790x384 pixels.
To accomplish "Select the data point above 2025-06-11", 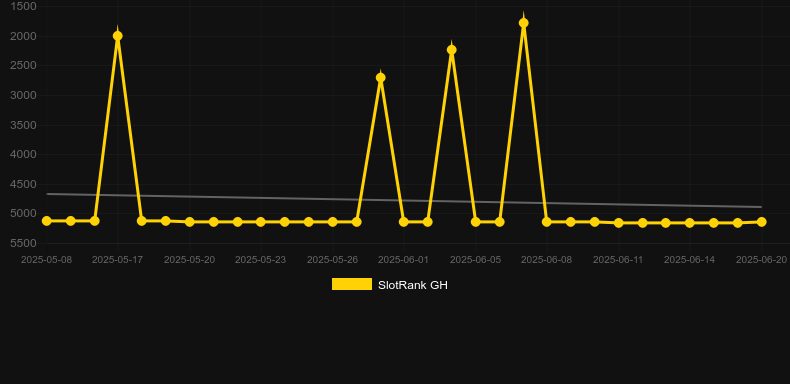I will pos(619,223).
